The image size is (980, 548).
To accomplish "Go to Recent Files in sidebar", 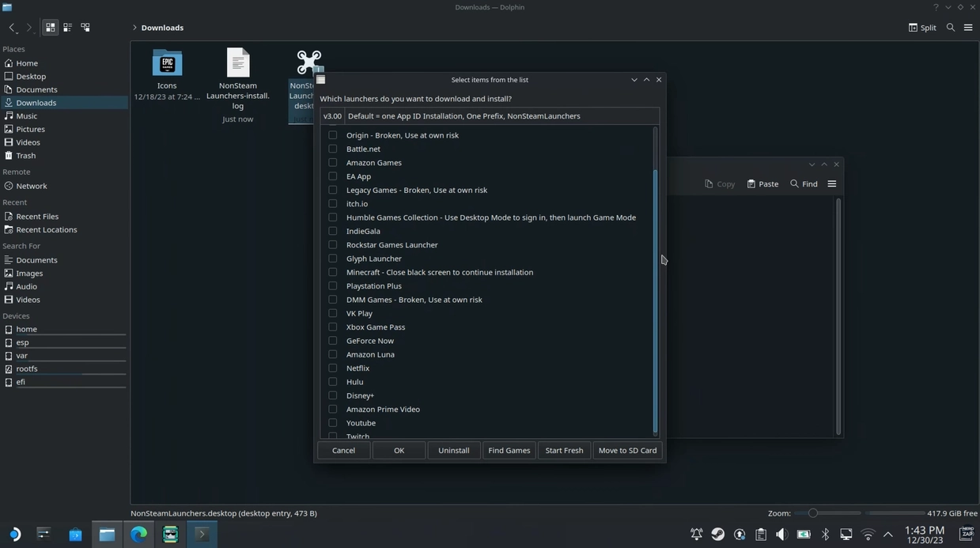I will pos(37,217).
